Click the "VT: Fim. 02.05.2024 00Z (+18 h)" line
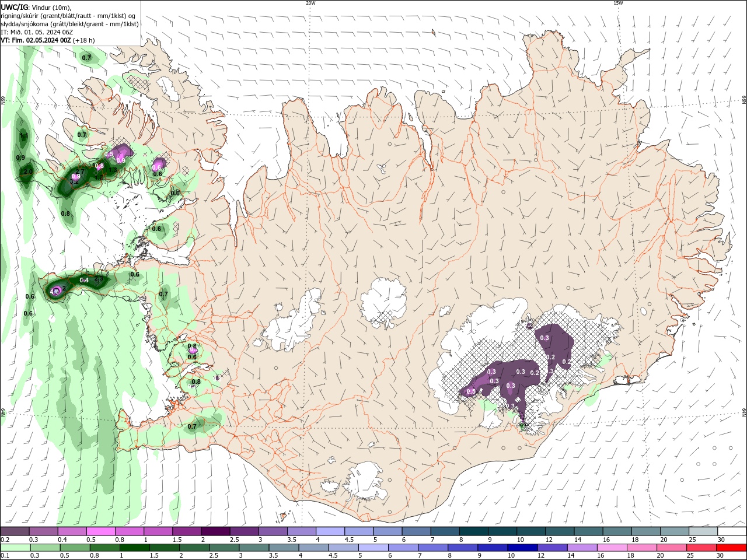This screenshot has height=560, width=747. [x=48, y=40]
